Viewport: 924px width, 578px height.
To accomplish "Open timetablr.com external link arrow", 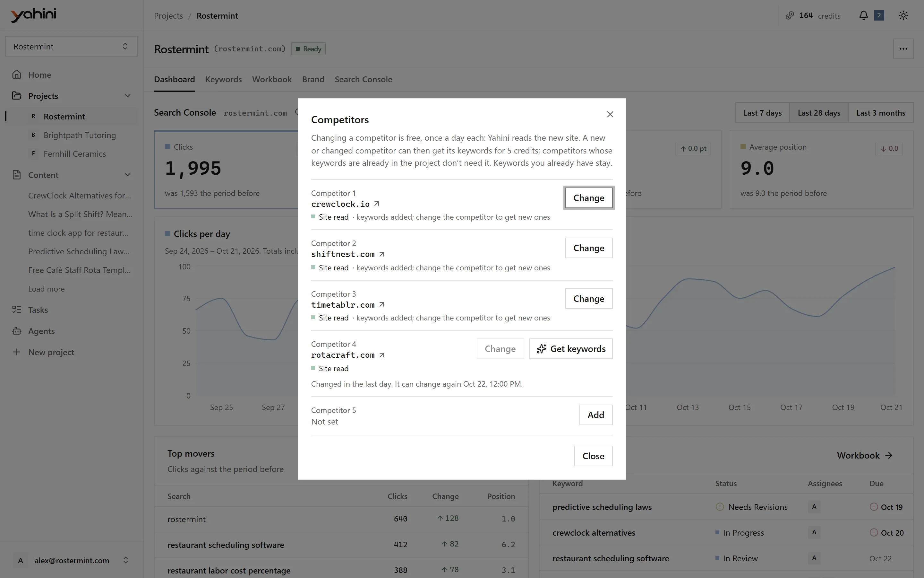I will coord(381,305).
